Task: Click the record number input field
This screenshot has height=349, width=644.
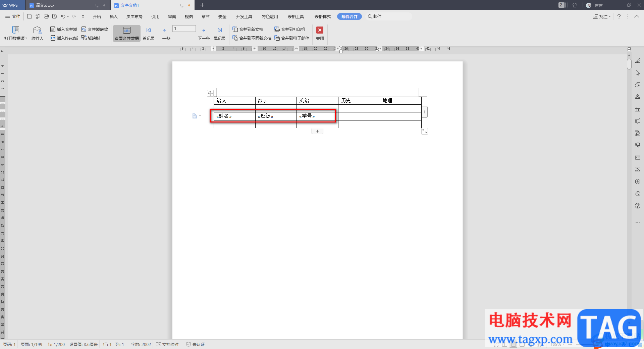Action: tap(184, 29)
